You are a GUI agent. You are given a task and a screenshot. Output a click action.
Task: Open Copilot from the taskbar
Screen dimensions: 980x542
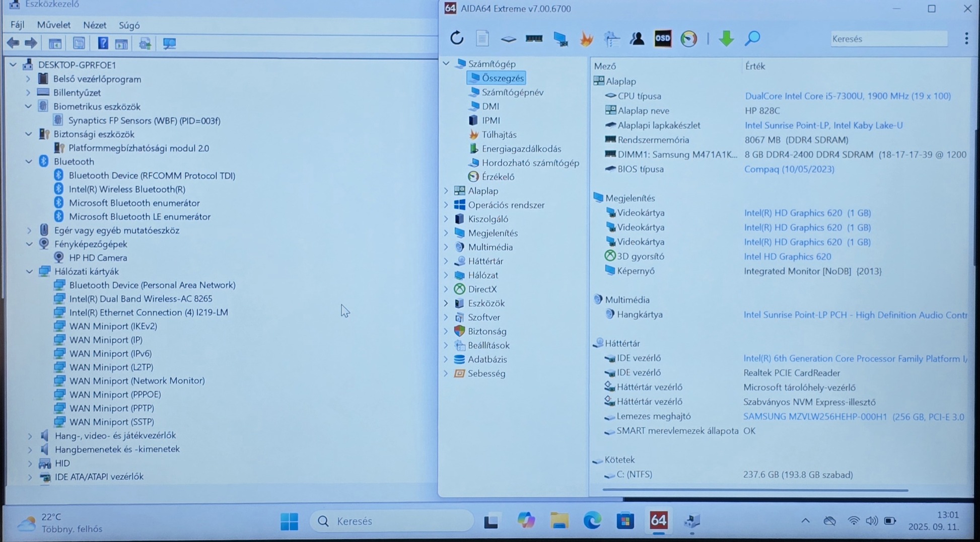(x=526, y=521)
